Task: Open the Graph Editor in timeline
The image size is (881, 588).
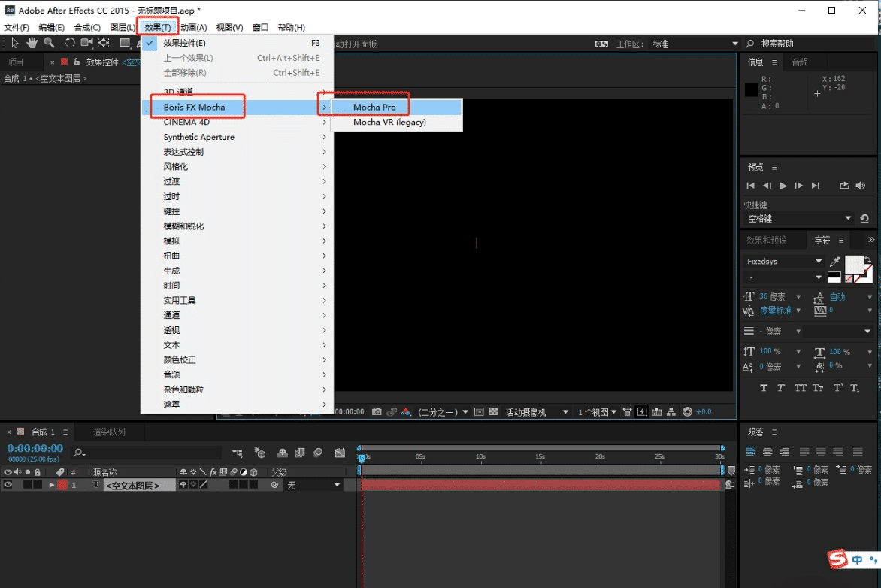Action: click(340, 453)
